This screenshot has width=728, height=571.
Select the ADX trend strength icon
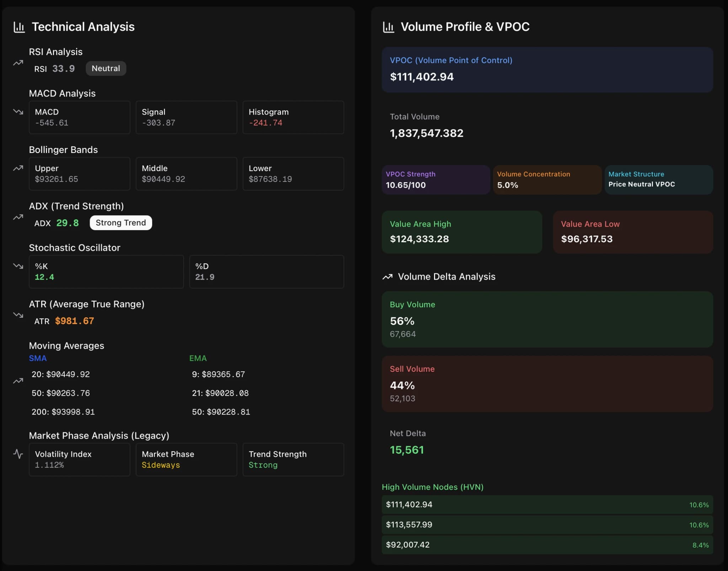click(17, 218)
